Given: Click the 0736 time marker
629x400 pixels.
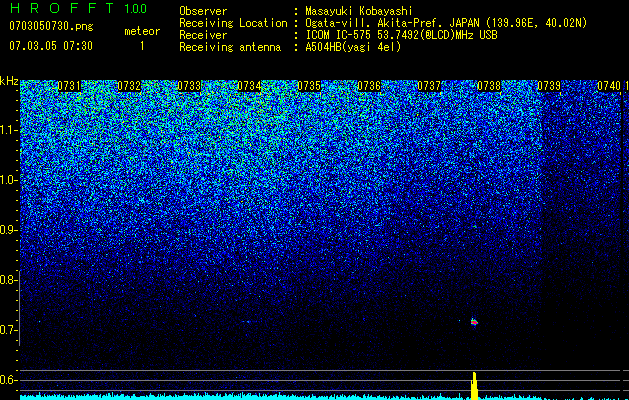Looking at the screenshot, I should 369,86.
